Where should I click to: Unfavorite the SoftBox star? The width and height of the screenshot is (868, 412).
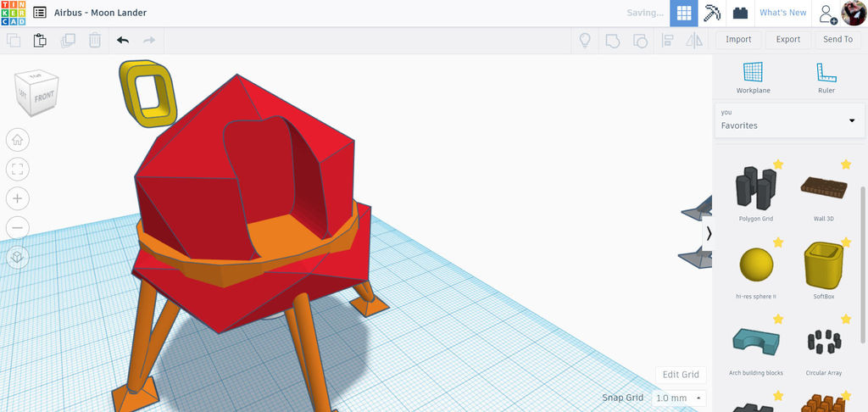(846, 242)
